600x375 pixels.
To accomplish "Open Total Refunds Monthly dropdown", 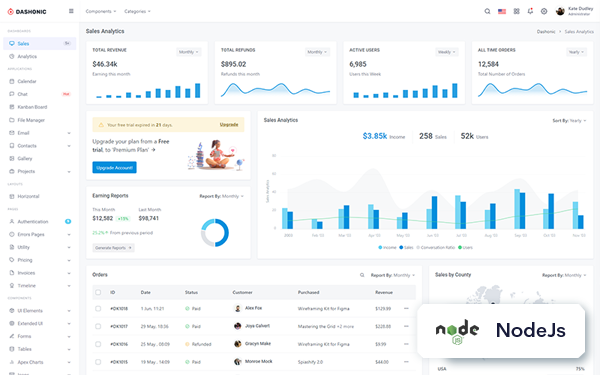I will coord(317,52).
